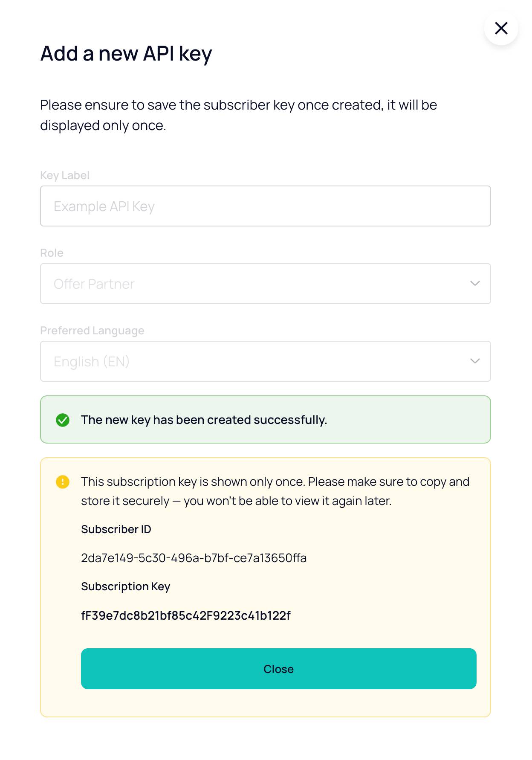
Task: Click the Subscriber ID heading
Action: pos(116,529)
